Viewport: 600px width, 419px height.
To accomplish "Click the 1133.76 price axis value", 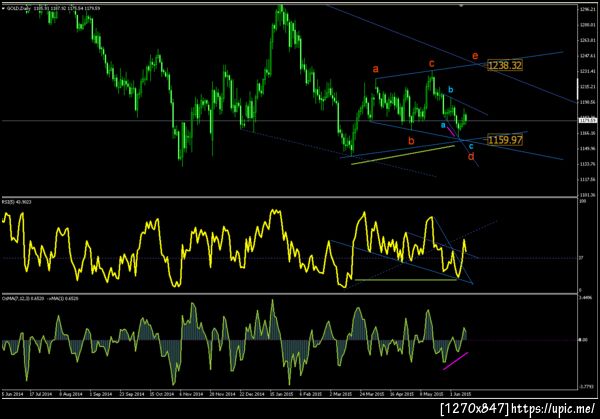I will tap(587, 164).
